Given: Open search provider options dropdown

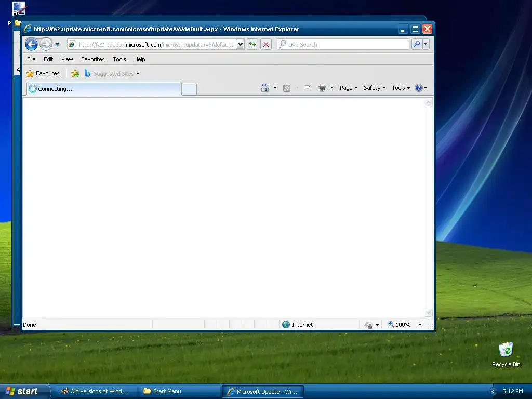Looking at the screenshot, I should click(426, 45).
